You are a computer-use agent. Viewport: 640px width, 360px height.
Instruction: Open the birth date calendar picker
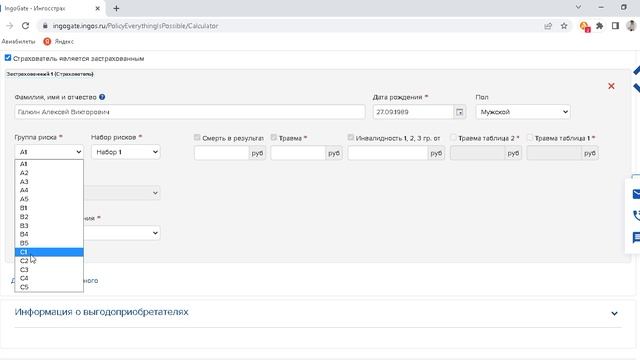pos(459,112)
